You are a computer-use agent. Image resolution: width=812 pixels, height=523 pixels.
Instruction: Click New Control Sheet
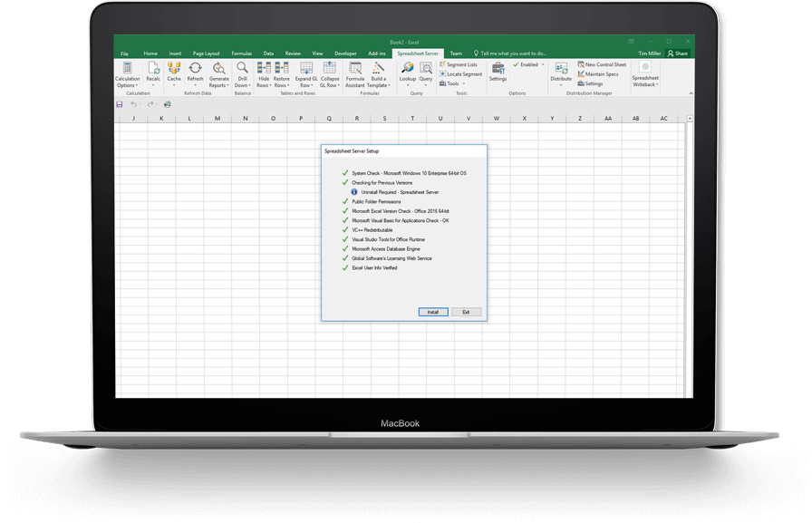[x=602, y=64]
